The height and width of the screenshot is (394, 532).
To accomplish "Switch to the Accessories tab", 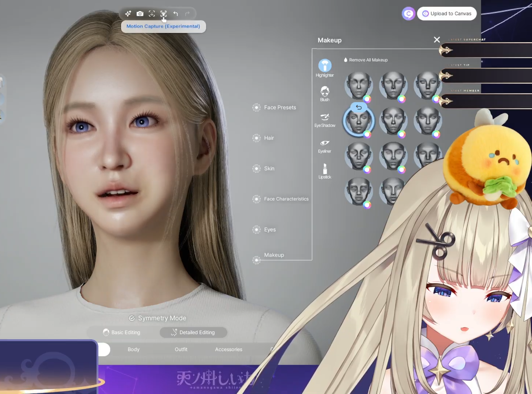I will pyautogui.click(x=229, y=349).
